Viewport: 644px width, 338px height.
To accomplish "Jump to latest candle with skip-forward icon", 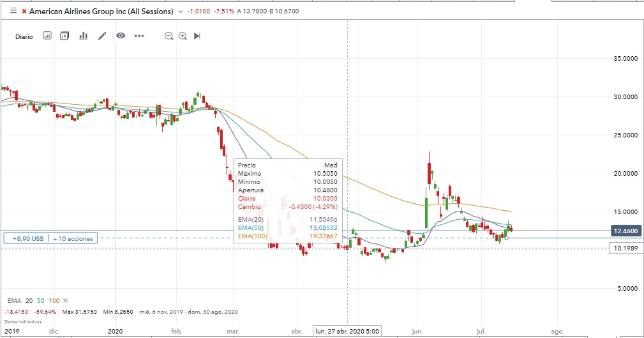I will tap(197, 36).
